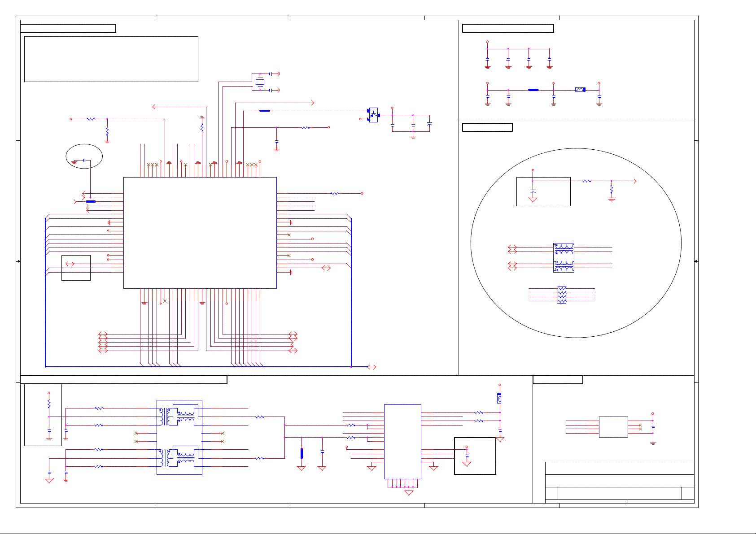Select the blue bead on the line to the transistor
The image size is (756, 534).
[x=265, y=110]
